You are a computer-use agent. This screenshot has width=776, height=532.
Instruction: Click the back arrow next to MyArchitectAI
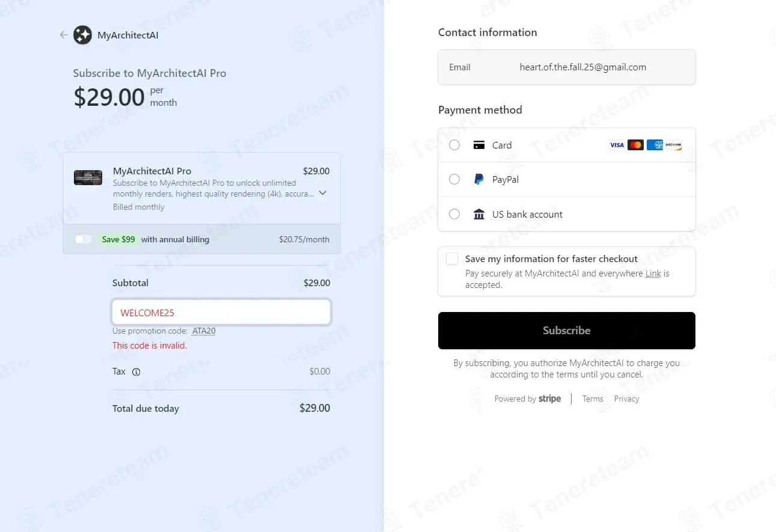point(64,35)
